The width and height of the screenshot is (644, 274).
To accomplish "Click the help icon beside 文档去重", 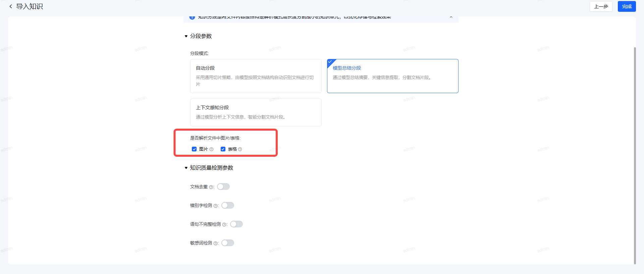I will point(211,187).
